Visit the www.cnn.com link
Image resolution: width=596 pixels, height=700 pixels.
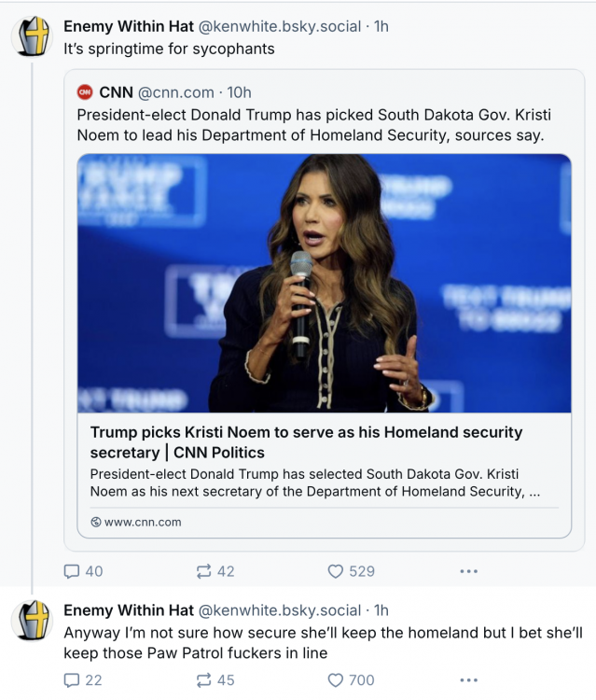[x=143, y=522]
